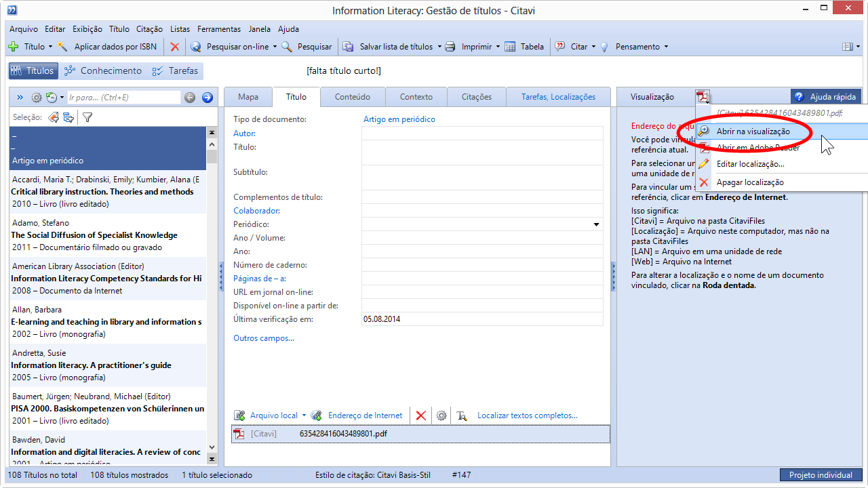
Task: Switch to the Conteúdo tab
Action: pyautogui.click(x=353, y=97)
